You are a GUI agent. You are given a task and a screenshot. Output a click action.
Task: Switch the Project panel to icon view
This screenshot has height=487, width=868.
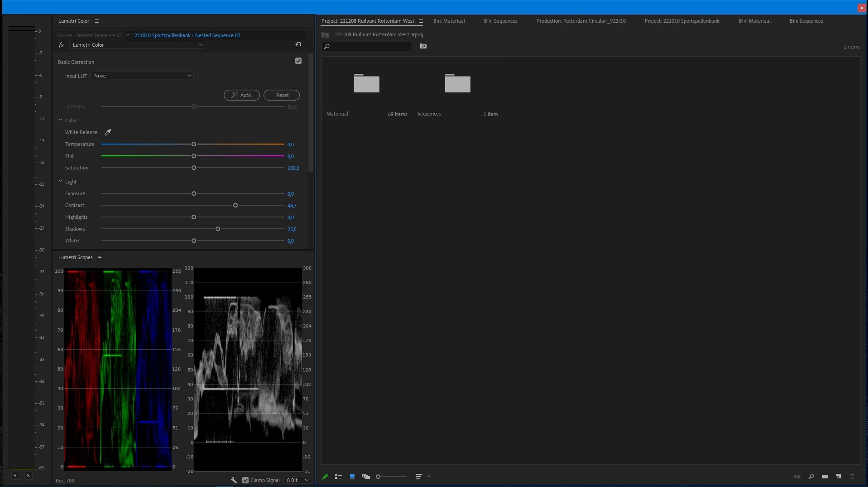point(352,477)
